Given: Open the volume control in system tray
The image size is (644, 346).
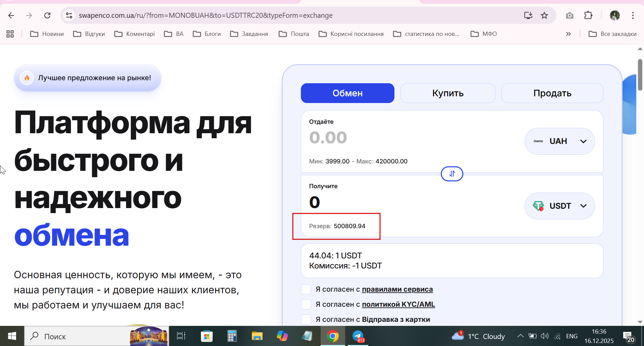Looking at the screenshot, I should pos(545,336).
